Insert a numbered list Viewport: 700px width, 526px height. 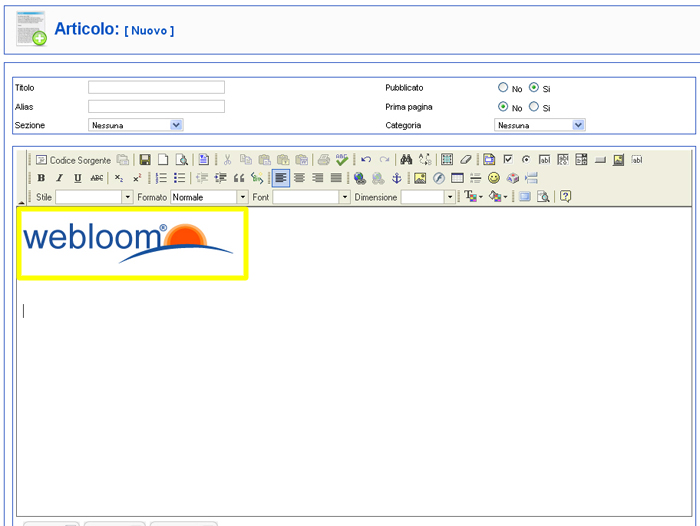161,178
